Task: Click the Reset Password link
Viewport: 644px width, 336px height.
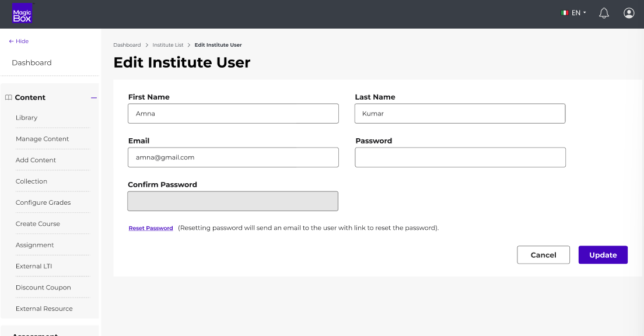Action: coord(150,228)
